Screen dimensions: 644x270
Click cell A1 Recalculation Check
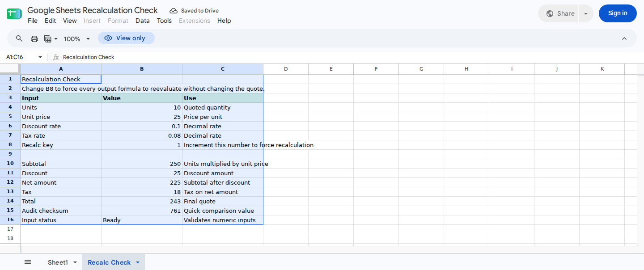pos(61,79)
